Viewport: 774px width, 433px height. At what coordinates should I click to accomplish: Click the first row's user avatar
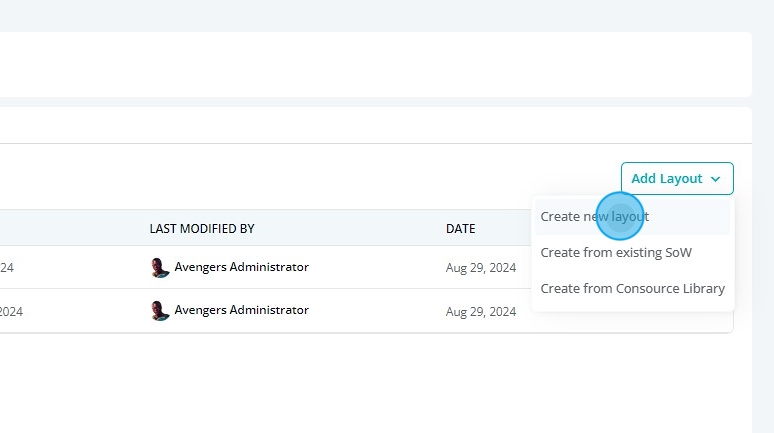click(160, 267)
